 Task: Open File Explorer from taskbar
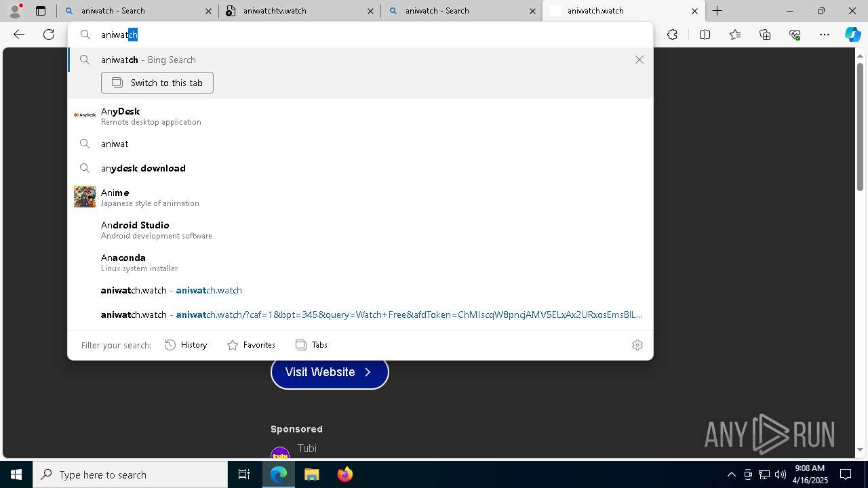pos(311,474)
